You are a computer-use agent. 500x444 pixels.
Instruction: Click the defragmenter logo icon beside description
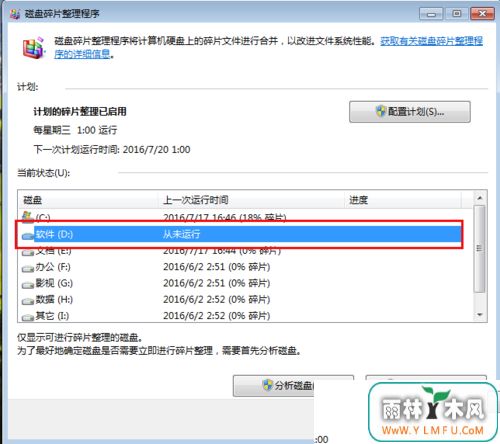(x=33, y=48)
